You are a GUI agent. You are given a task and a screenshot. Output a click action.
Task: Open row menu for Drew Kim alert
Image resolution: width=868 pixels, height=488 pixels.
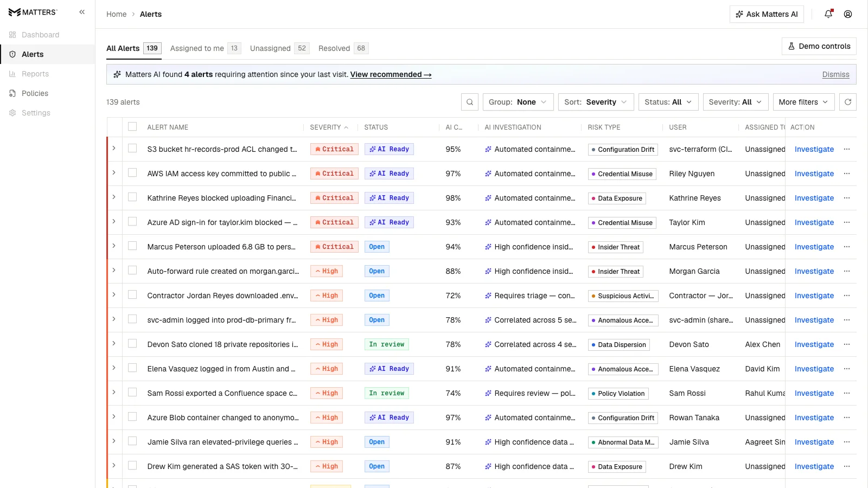[x=847, y=466]
